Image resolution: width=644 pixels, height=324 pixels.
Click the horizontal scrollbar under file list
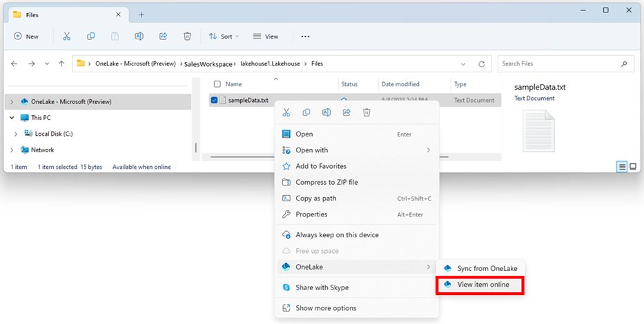242,156
